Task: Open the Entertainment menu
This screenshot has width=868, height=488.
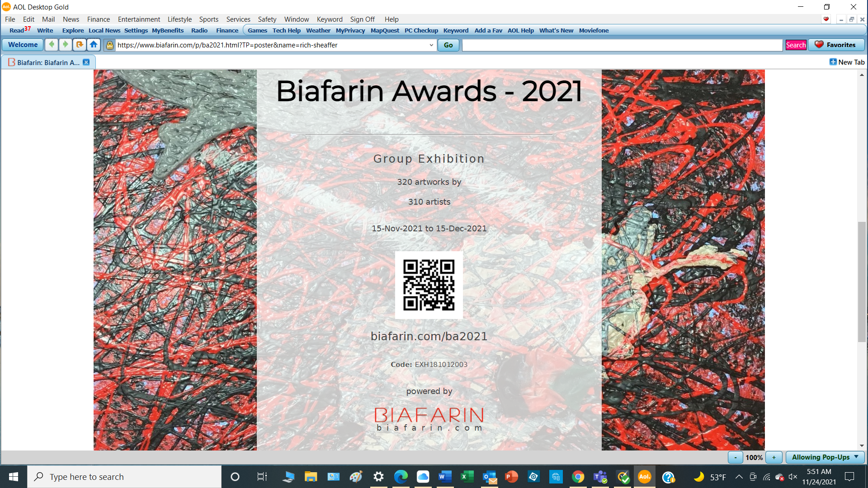Action: click(x=139, y=19)
